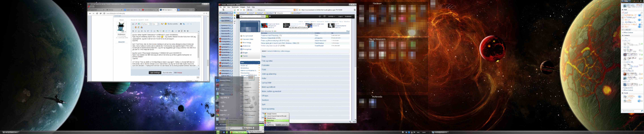Close the Speed Dial tab in Opera's side tab bar
The image size is (644, 134).
click(232, 13)
